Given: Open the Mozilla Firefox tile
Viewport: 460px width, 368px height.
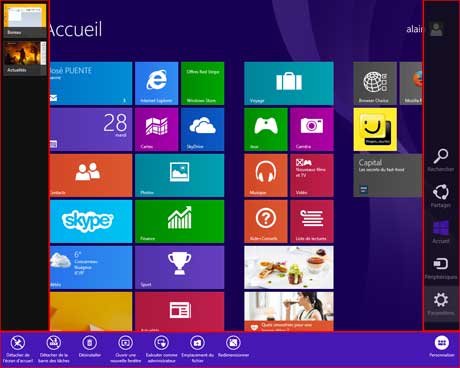Looking at the screenshot, I should 411,83.
